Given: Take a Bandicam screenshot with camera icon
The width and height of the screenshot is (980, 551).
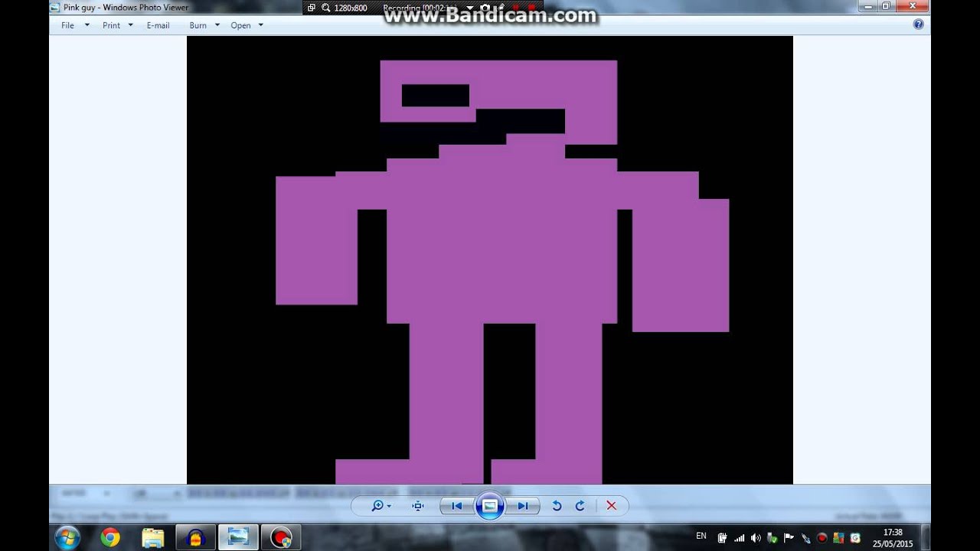Looking at the screenshot, I should 485,8.
